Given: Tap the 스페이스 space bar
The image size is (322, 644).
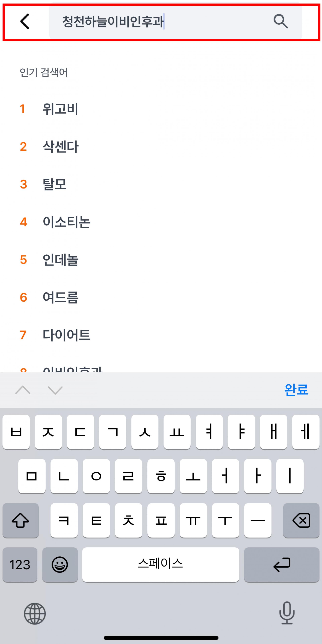Looking at the screenshot, I should tap(160, 565).
